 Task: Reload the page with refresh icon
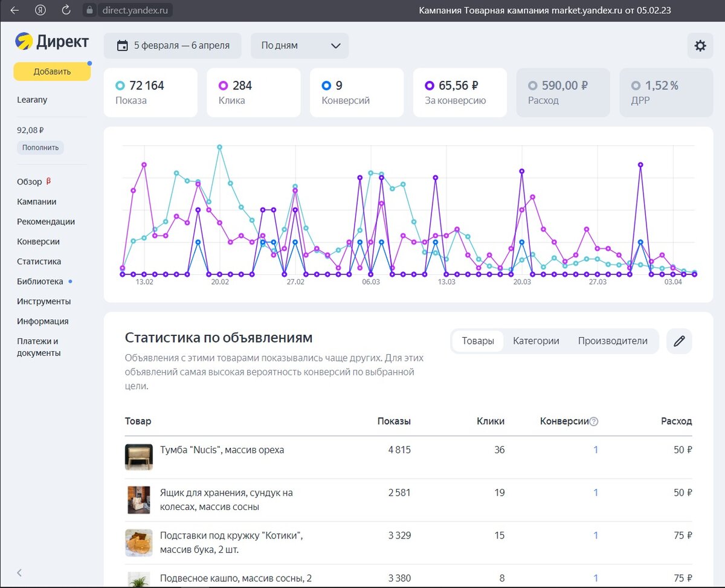pyautogui.click(x=66, y=10)
